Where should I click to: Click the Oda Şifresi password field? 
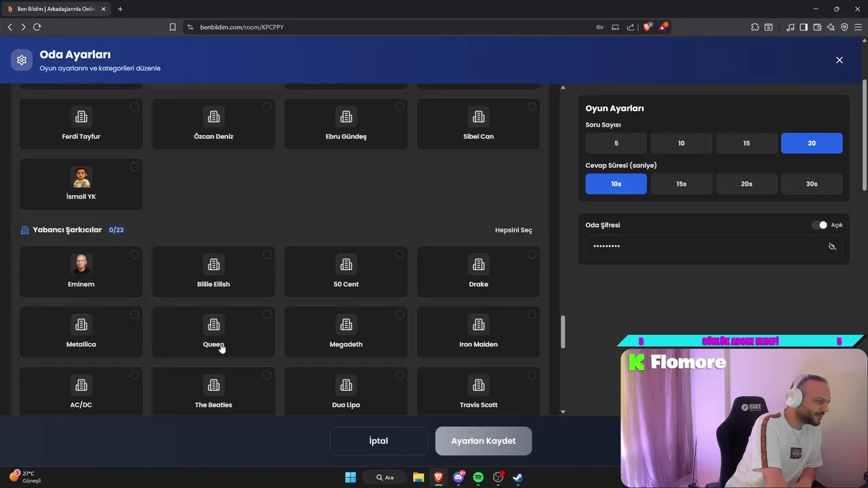coord(714,246)
